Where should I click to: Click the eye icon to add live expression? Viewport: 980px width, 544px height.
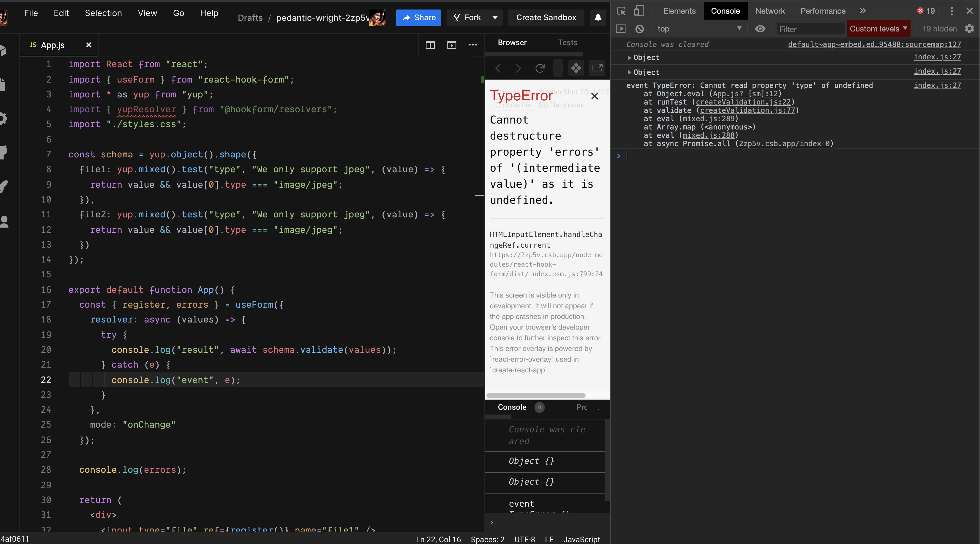[x=760, y=29]
